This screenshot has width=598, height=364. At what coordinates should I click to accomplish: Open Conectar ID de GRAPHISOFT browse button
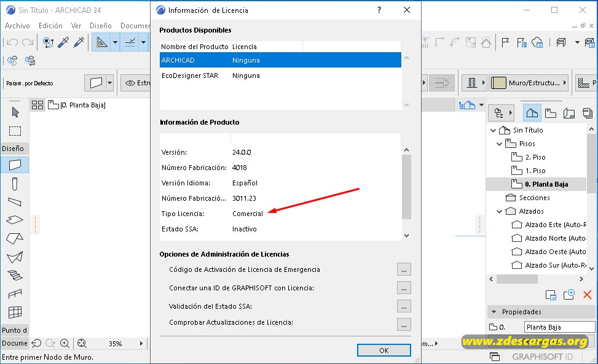[404, 288]
